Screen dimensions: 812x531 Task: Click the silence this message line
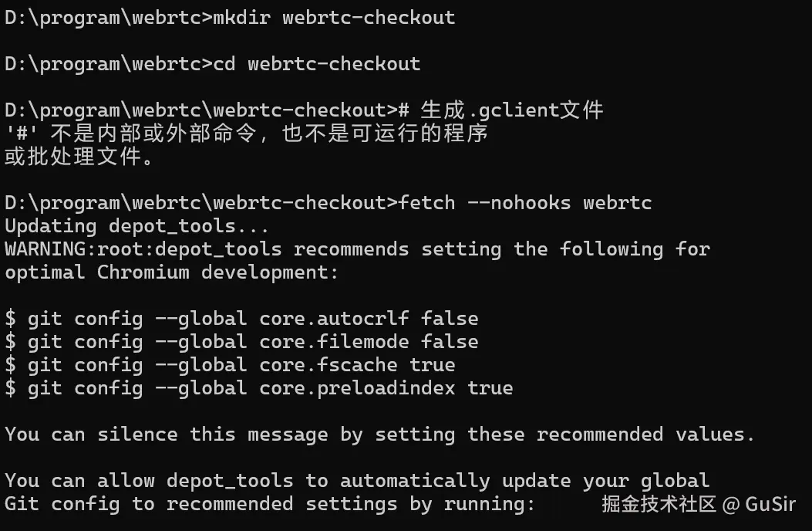point(379,435)
